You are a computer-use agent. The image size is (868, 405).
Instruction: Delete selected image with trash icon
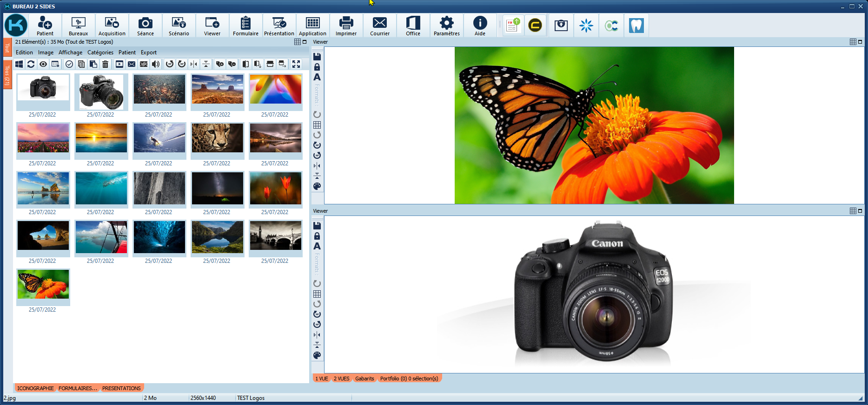106,64
